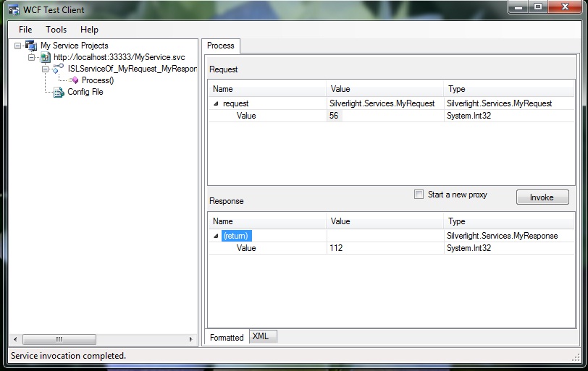Collapse the request row in the Request grid
This screenshot has height=371, width=588.
[x=216, y=103]
